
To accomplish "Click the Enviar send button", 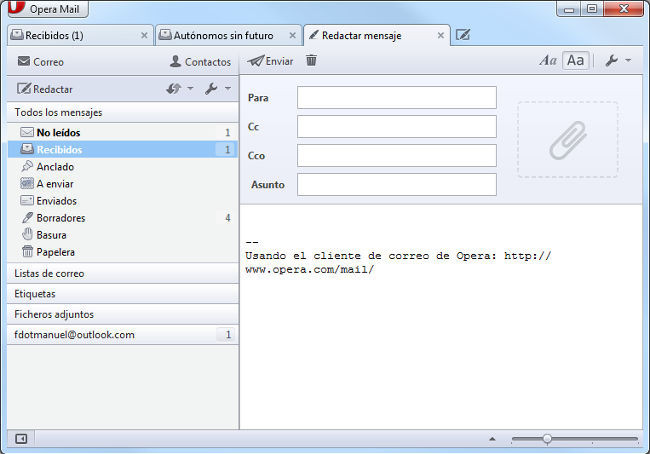I will click(x=270, y=61).
